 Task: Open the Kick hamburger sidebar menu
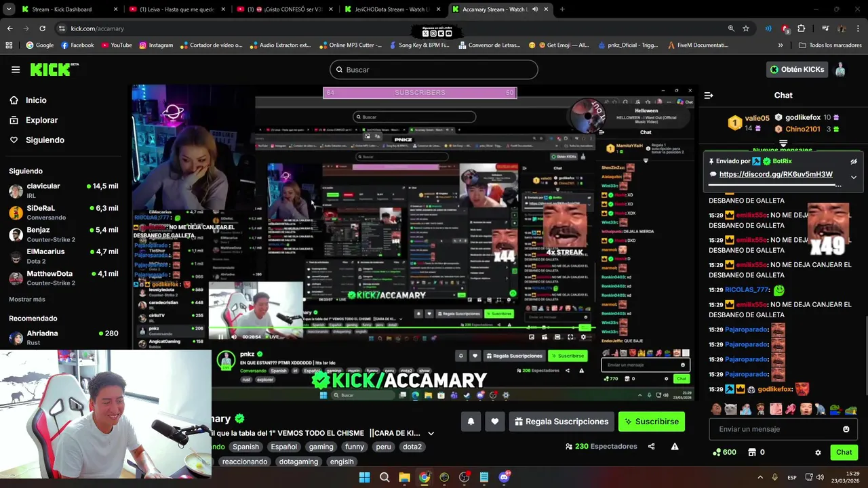tap(16, 69)
